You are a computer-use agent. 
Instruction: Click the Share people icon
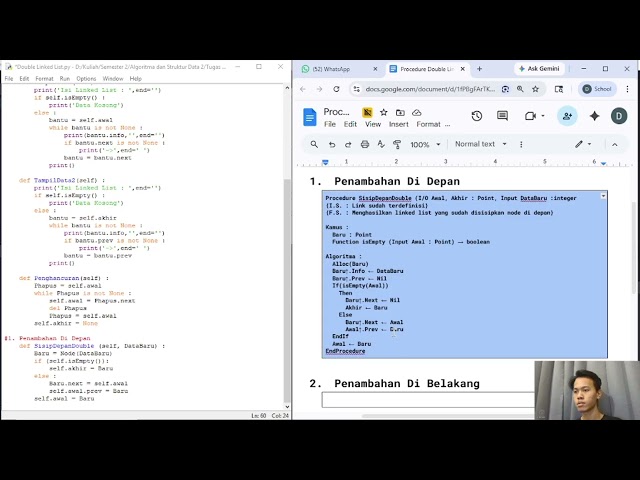(567, 116)
